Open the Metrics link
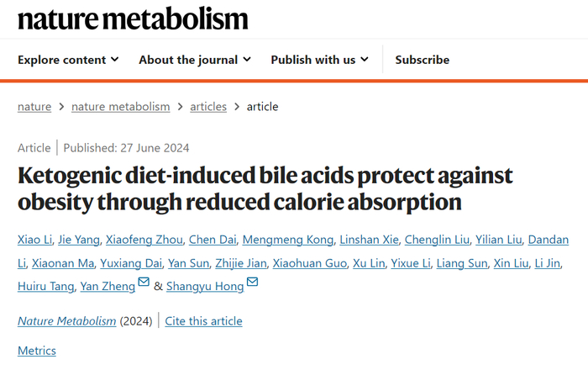 pyautogui.click(x=37, y=350)
